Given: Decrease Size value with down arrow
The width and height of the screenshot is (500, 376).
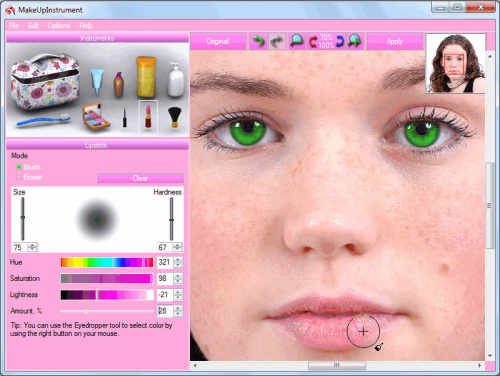Looking at the screenshot, I should 32,249.
